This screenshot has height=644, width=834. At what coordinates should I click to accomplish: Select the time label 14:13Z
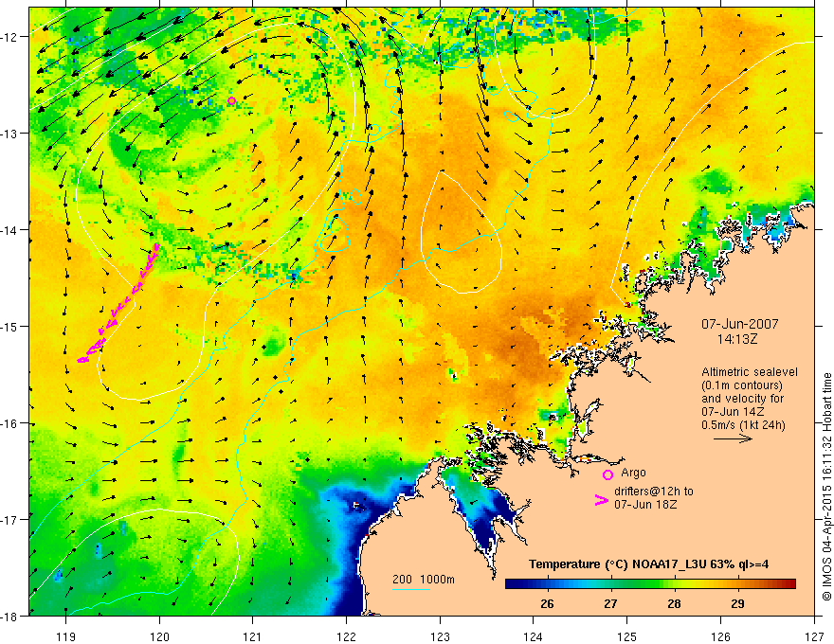736,339
